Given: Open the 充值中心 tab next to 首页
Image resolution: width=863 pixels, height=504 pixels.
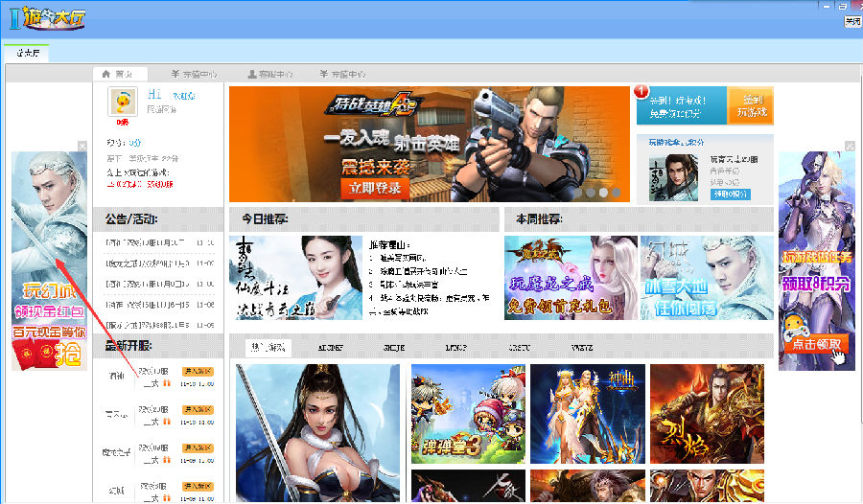Looking at the screenshot, I should (194, 74).
